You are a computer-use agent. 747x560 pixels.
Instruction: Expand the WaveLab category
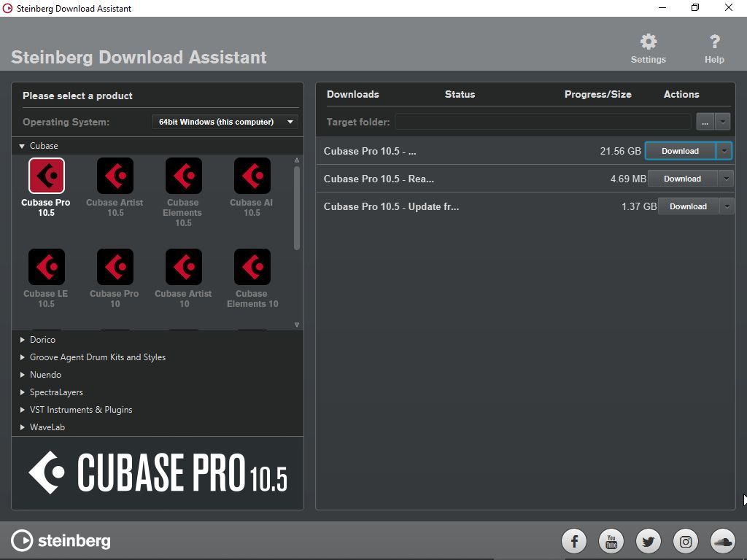tap(22, 427)
